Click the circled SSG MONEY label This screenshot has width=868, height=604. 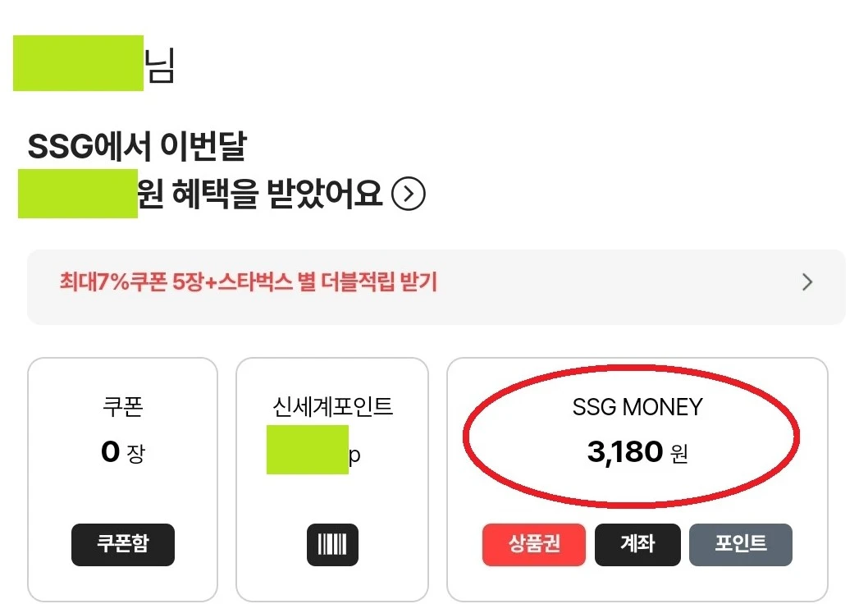[637, 406]
